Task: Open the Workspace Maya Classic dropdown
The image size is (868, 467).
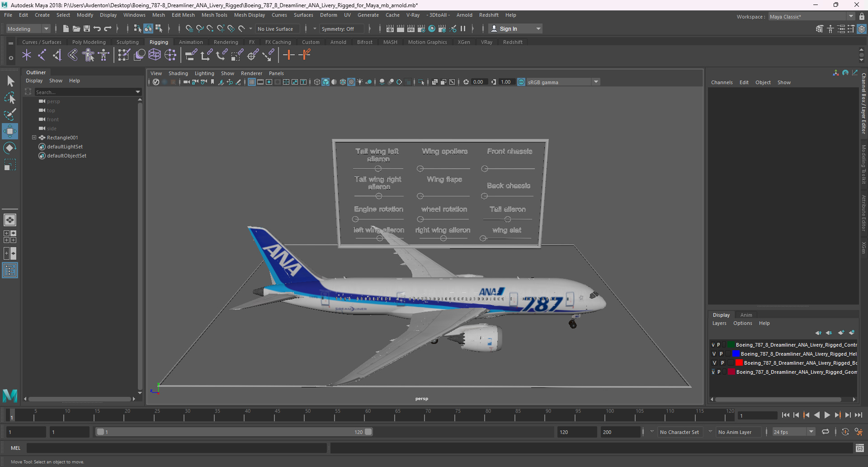Action: click(811, 16)
